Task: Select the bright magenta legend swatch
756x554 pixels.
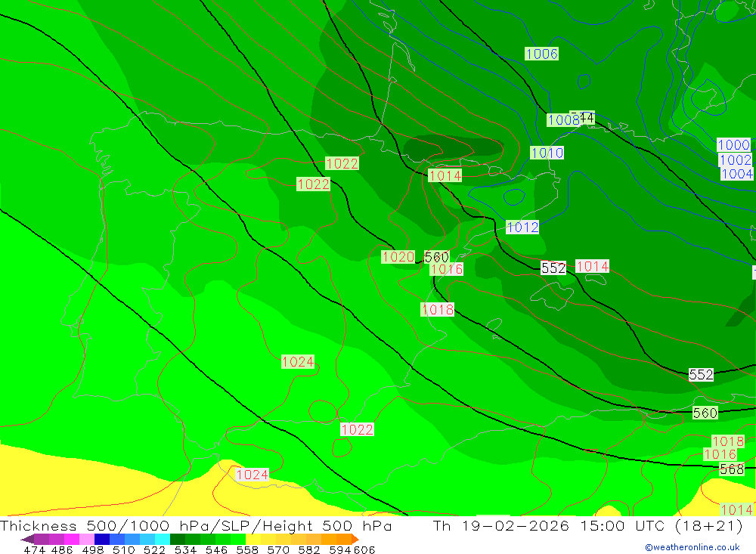Action: (71, 539)
